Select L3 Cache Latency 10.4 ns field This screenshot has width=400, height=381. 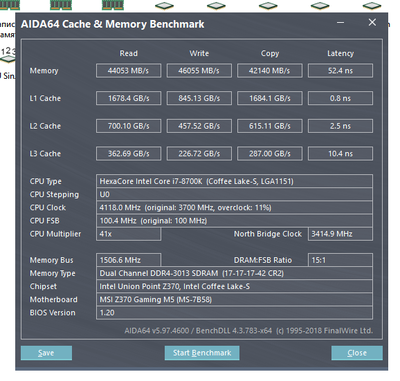coord(340,154)
